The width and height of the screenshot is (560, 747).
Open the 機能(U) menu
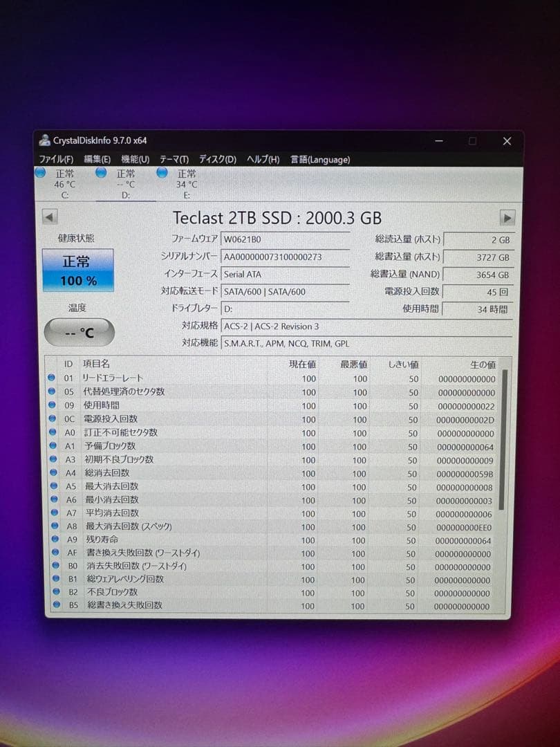[x=136, y=159]
